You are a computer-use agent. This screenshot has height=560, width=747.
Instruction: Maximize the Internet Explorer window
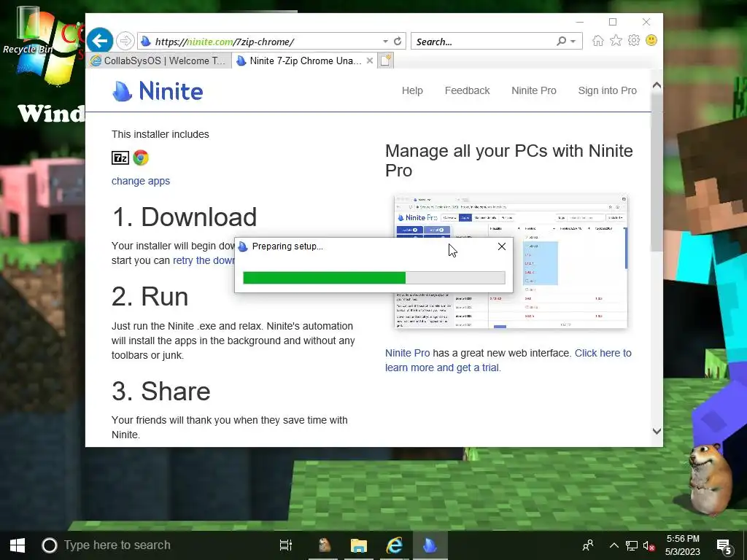(613, 22)
